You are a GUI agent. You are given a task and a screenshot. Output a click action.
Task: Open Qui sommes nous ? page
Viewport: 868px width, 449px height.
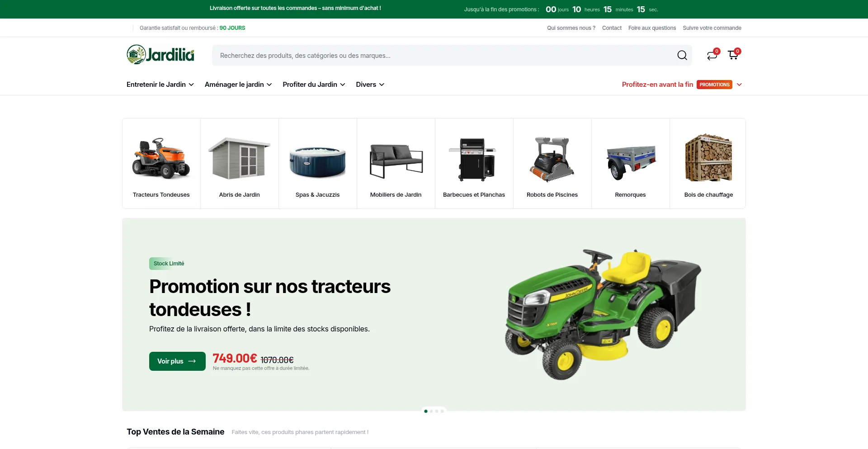click(571, 28)
